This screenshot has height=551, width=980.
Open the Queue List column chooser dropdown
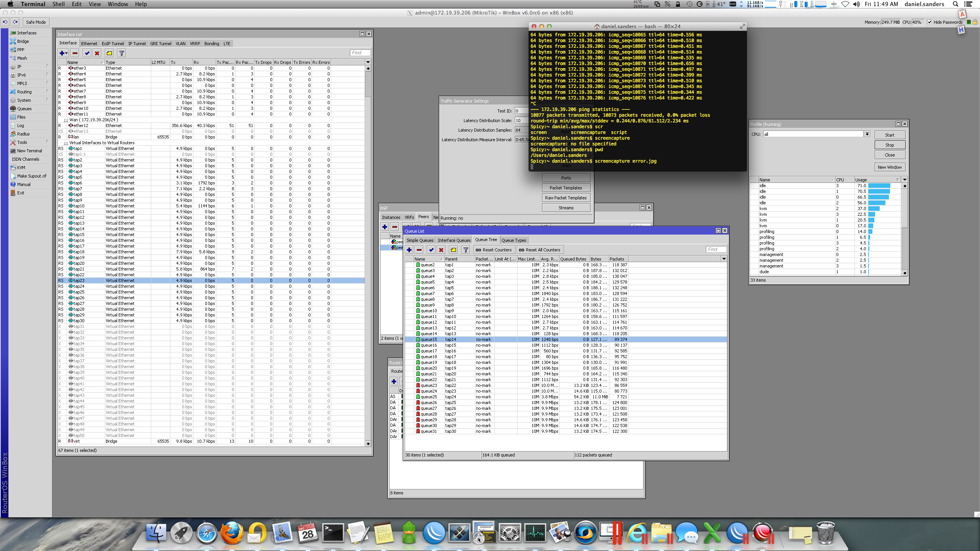coord(724,259)
